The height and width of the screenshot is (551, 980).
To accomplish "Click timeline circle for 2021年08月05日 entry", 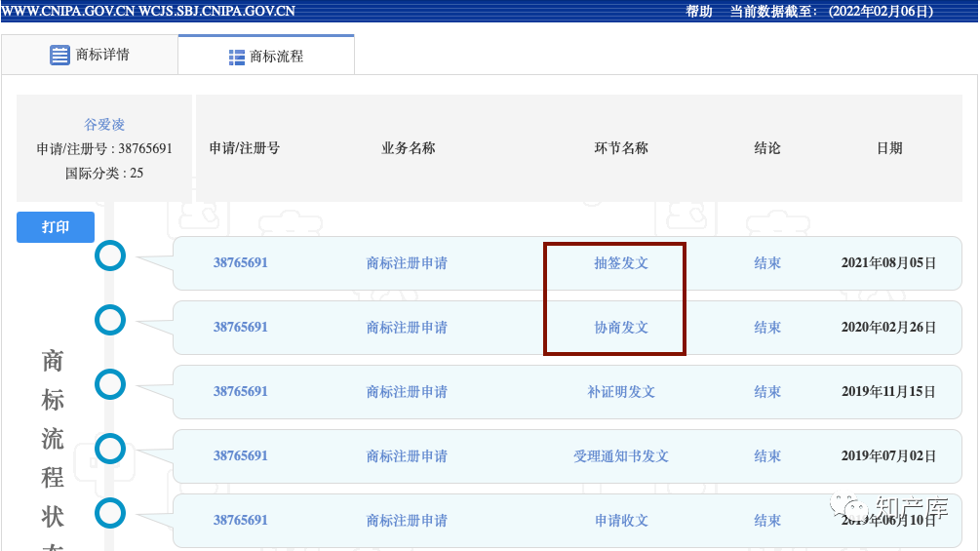I will pos(110,256).
